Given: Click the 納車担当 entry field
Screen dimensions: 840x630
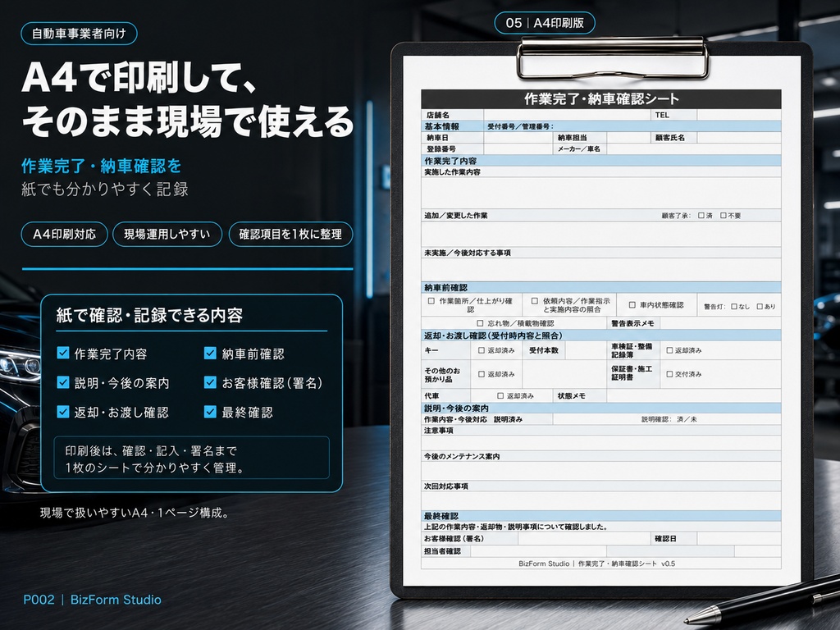Looking at the screenshot, I should [x=628, y=138].
